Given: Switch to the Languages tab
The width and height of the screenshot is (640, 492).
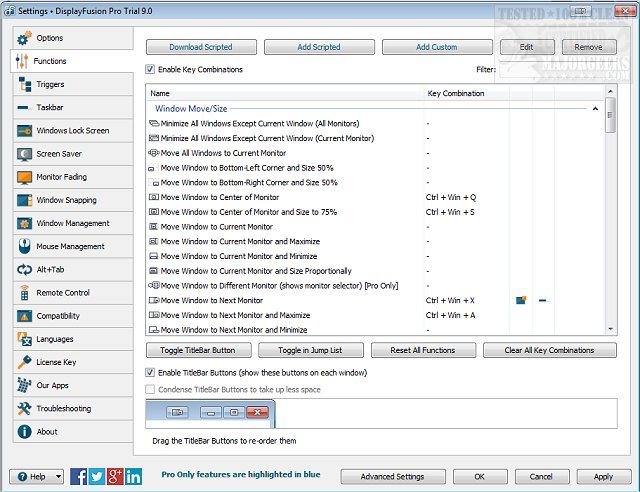Looking at the screenshot, I should tap(73, 339).
